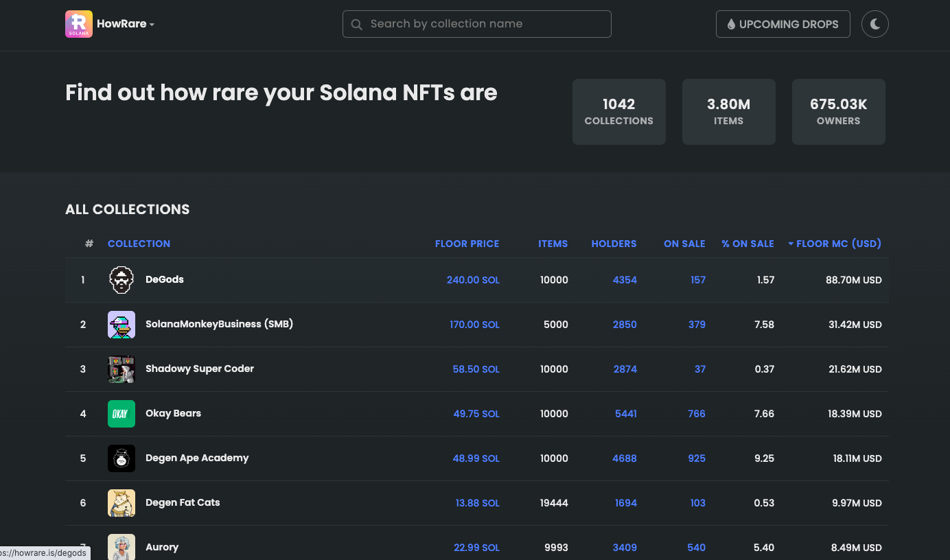Image resolution: width=950 pixels, height=560 pixels.
Task: Click floor price 13.88 SOL
Action: [x=477, y=503]
